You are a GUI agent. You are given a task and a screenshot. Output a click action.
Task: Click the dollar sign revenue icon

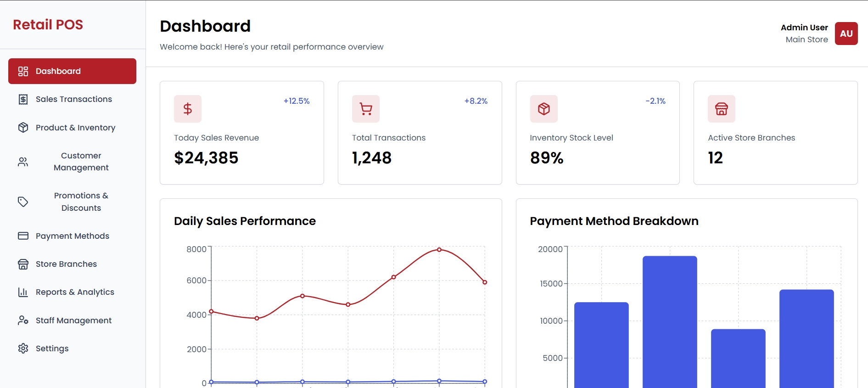[x=187, y=109]
